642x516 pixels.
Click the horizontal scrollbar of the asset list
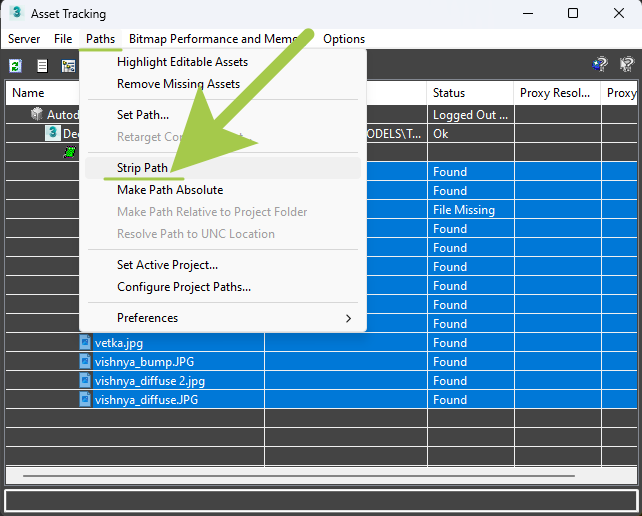[x=299, y=476]
